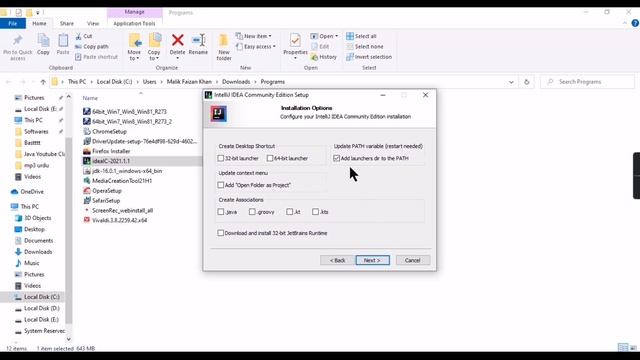Check the .kts association checkbox
The height and width of the screenshot is (360, 640).
316,212
